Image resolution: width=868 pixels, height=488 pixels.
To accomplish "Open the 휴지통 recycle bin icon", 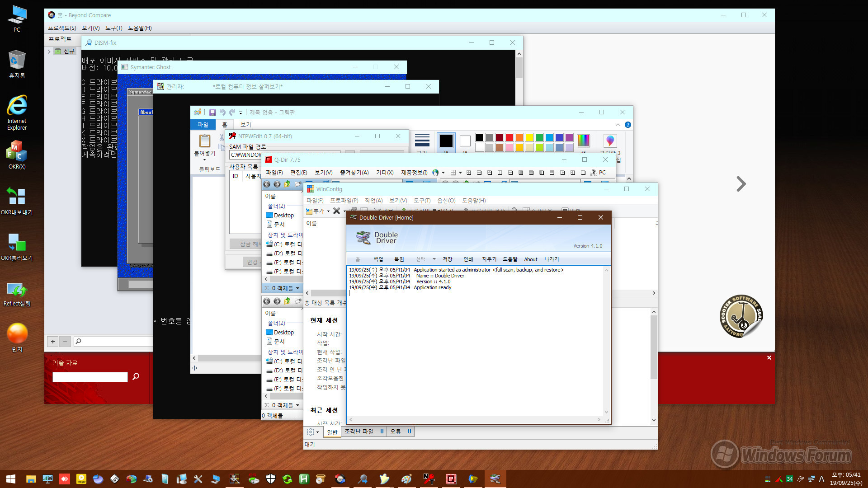I will pos(17,64).
